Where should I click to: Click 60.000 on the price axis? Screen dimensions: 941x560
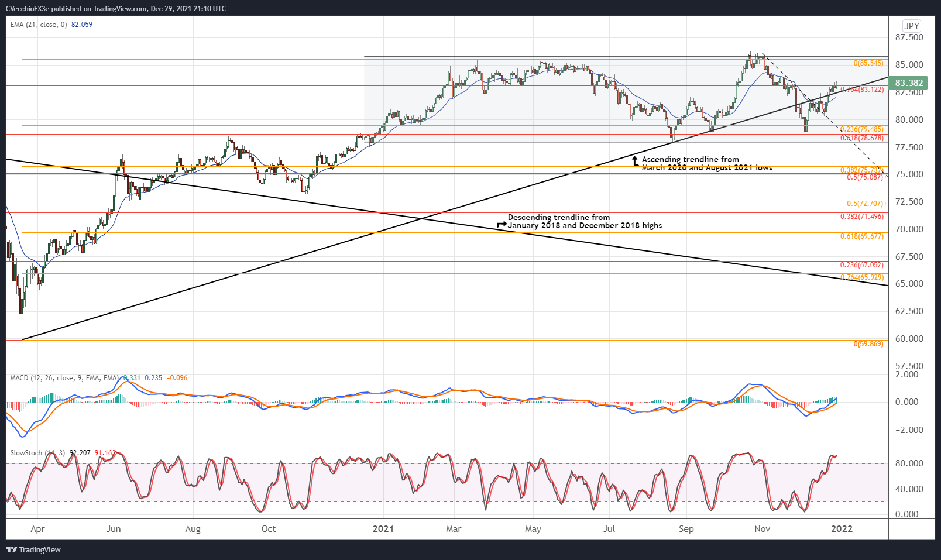pos(909,339)
